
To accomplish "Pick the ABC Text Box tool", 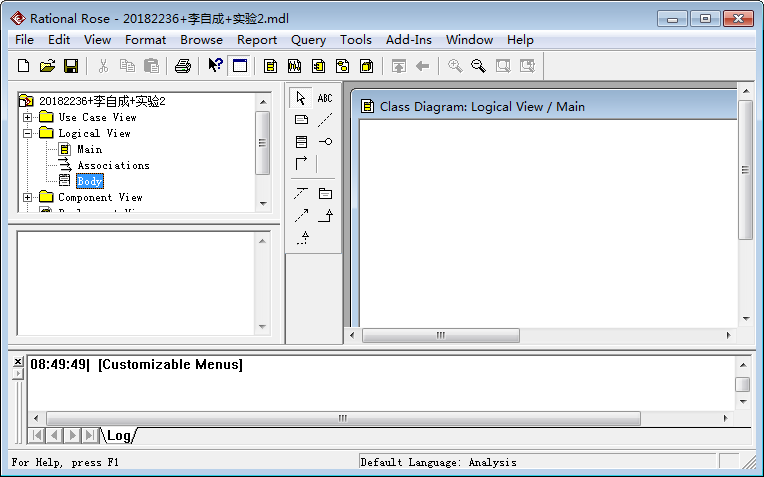I will point(325,98).
